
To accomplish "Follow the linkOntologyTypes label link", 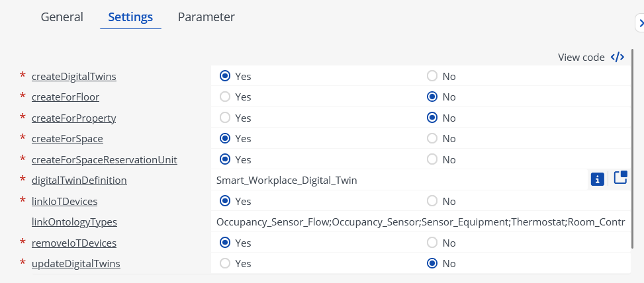I will 74,222.
